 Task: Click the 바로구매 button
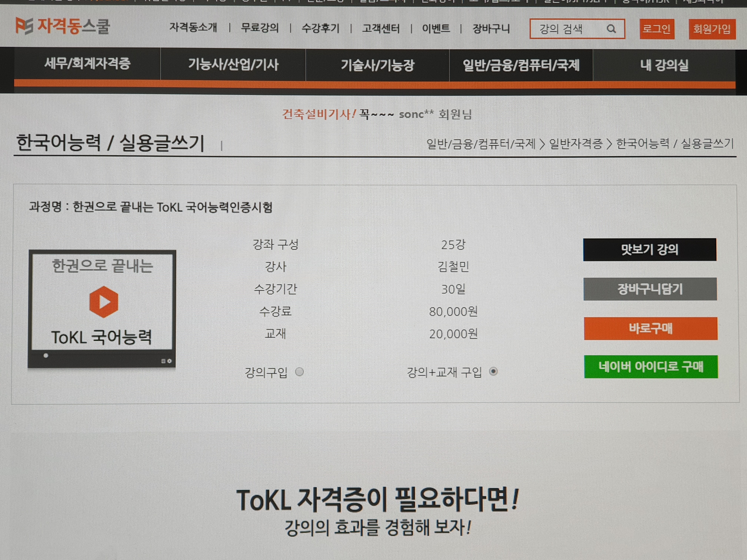click(x=650, y=329)
